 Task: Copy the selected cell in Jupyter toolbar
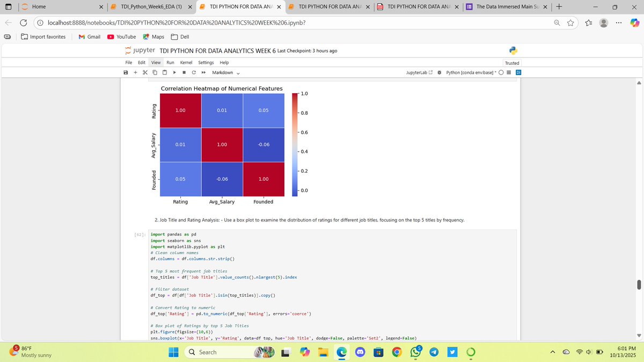tap(155, 72)
